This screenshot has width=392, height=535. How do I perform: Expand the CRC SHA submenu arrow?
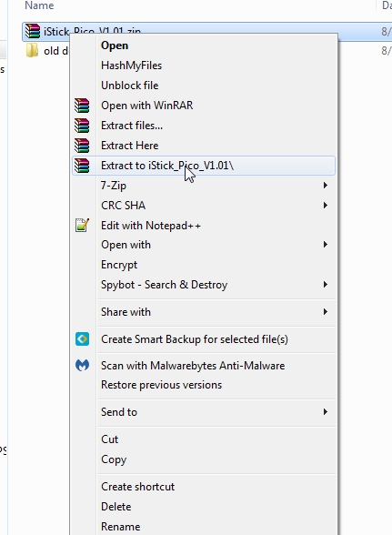tap(325, 206)
